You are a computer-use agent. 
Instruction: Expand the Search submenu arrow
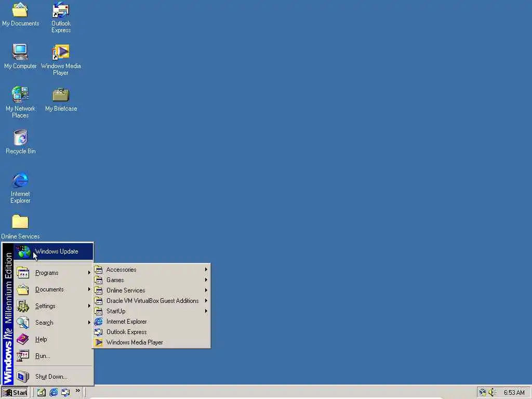[x=89, y=323]
